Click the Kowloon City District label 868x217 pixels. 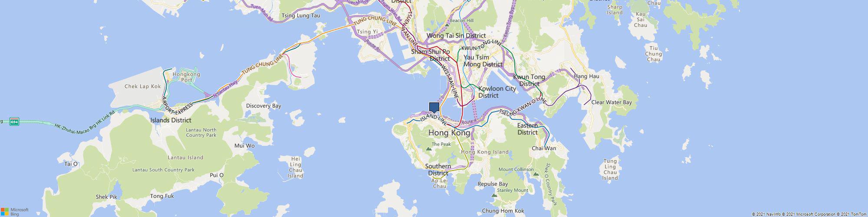[497, 92]
